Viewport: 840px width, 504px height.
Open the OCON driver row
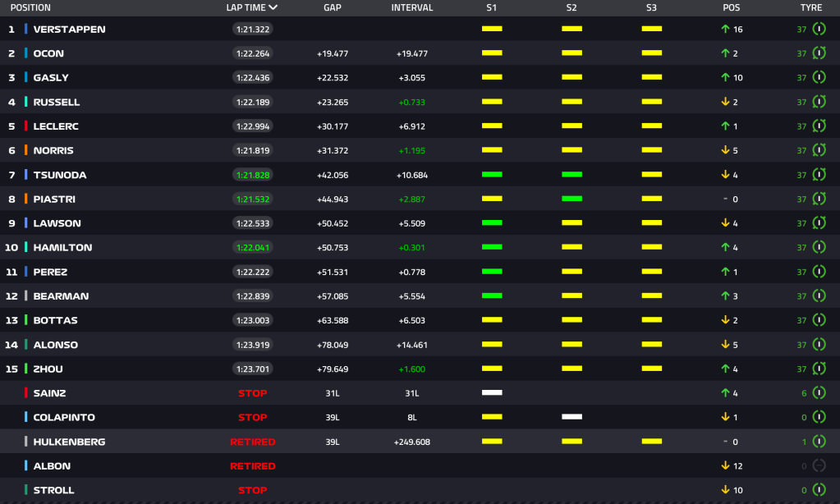(x=420, y=53)
